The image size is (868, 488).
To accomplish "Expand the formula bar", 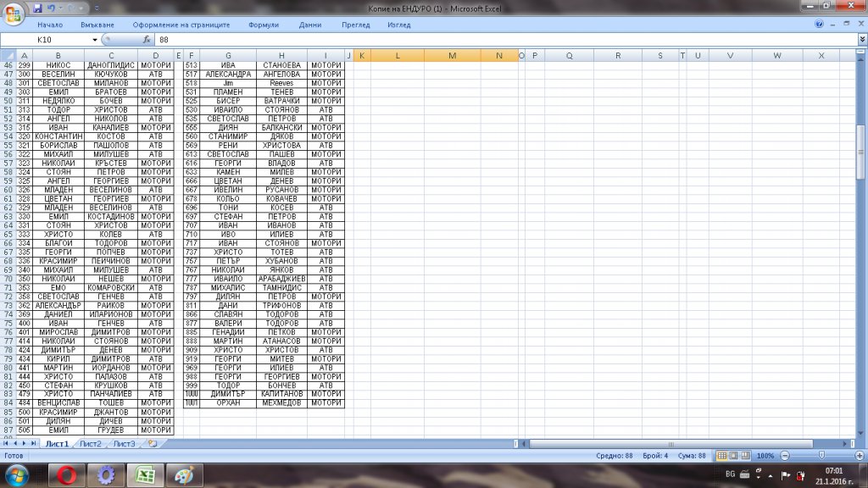I will (861, 40).
